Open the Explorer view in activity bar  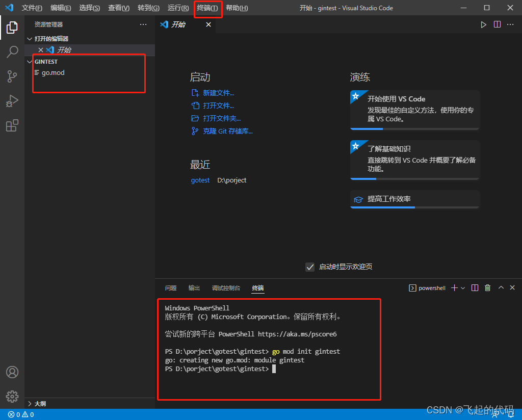coord(12,28)
